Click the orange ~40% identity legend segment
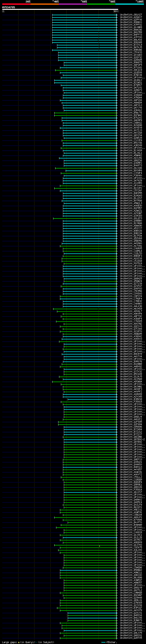The image size is (146, 644). [45, 4]
